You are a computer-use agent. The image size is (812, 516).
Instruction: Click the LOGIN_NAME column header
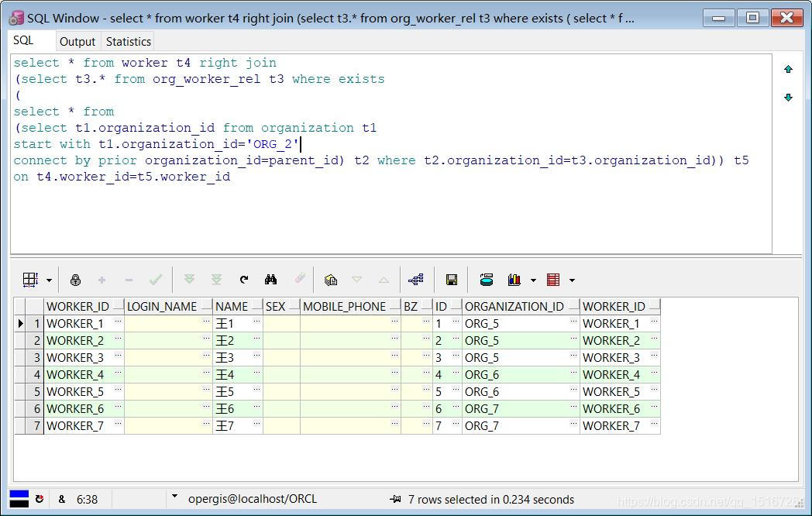(x=168, y=307)
